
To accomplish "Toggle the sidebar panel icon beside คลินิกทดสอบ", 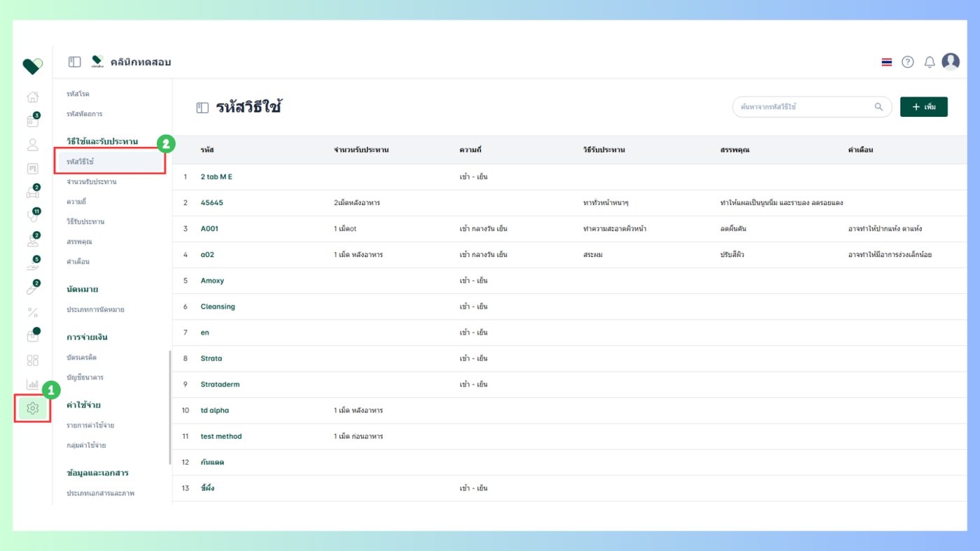I will point(74,62).
